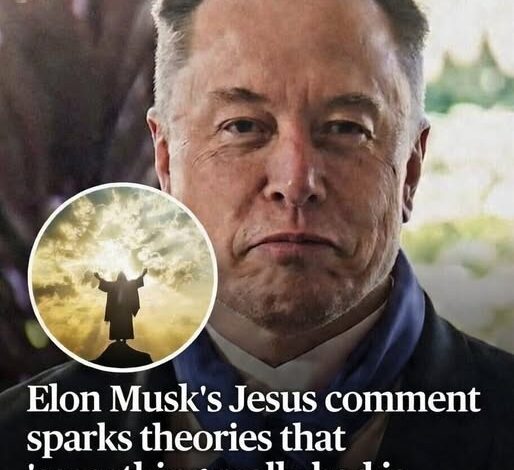Viewport: 514px width, 470px height.
Task: Click the golden clouds inside the inset
Action: tap(67, 253)
